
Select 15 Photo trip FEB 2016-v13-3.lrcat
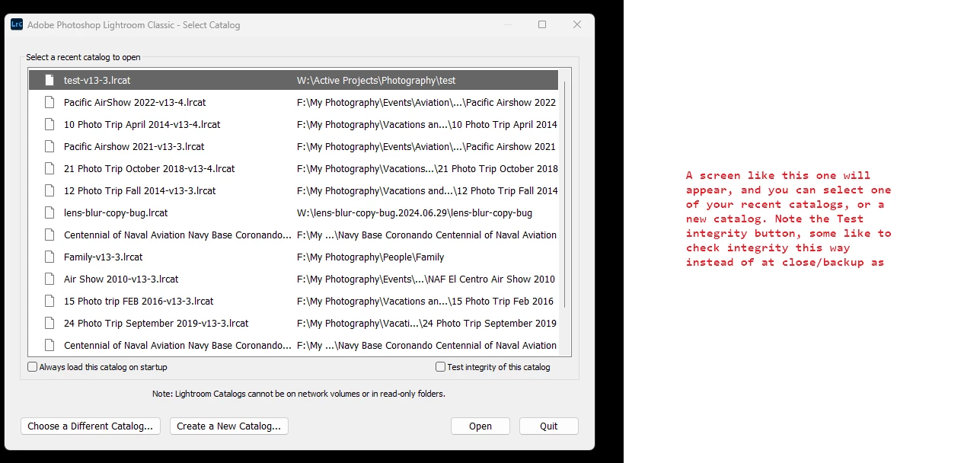[293, 301]
